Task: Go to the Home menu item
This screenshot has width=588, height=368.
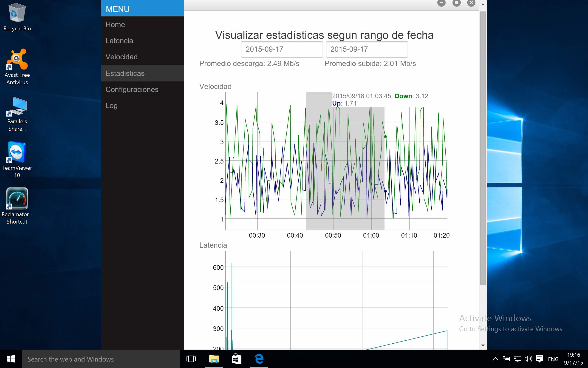Action: click(x=142, y=25)
